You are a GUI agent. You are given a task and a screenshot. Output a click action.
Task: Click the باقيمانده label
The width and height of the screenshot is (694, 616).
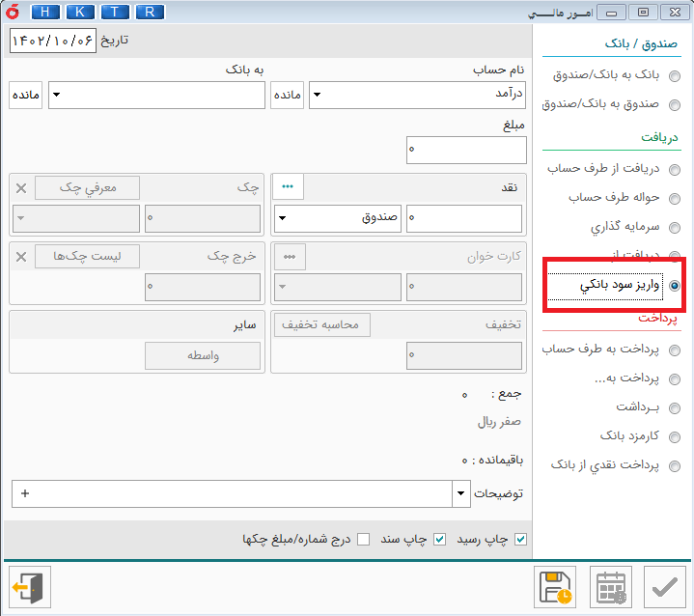pos(497,461)
